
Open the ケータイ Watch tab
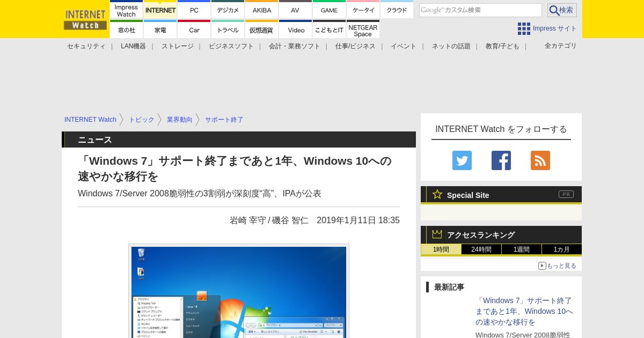[x=363, y=10]
